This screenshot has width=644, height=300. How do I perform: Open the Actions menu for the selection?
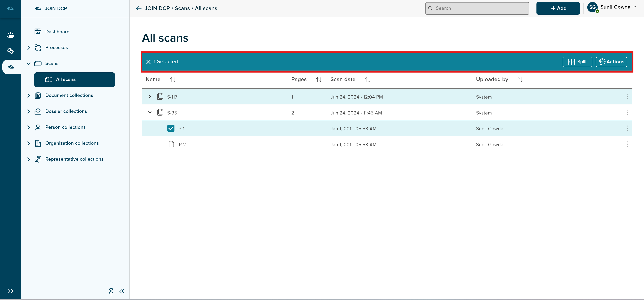[611, 62]
